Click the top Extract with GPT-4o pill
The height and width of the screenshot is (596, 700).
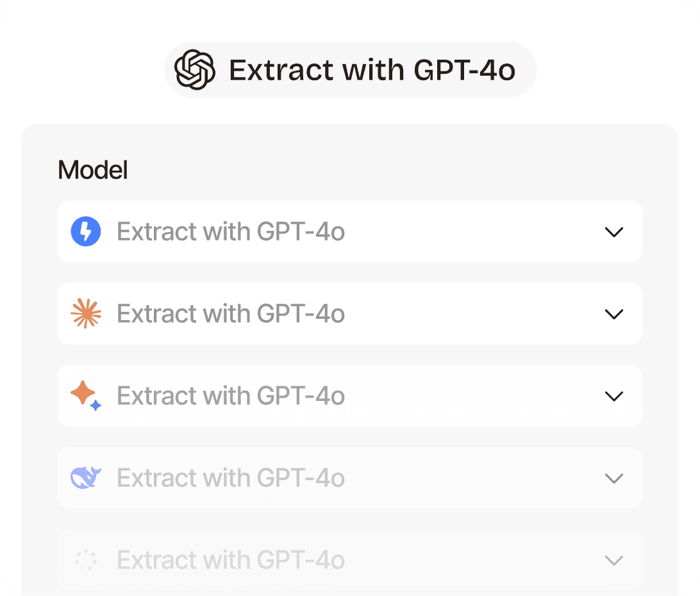[x=351, y=70]
